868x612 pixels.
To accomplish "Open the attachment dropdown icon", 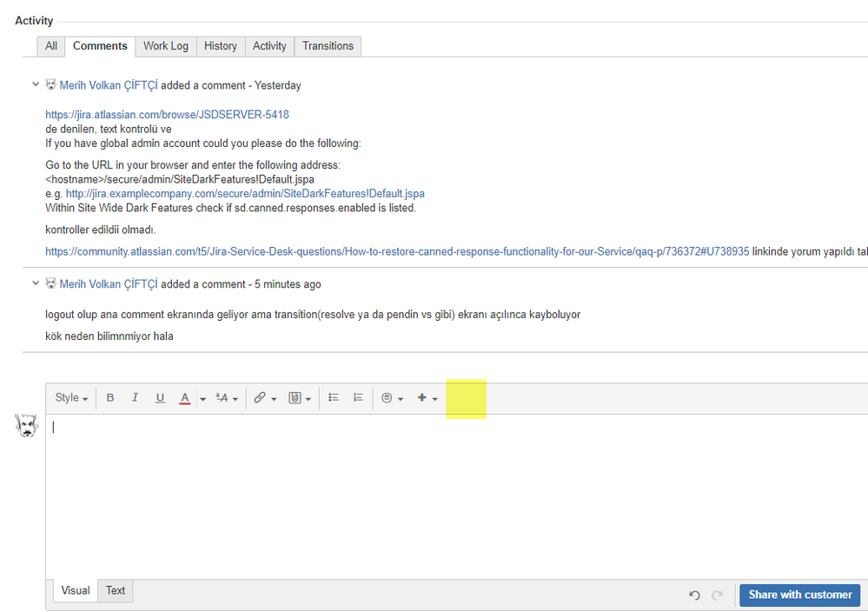I will (300, 397).
